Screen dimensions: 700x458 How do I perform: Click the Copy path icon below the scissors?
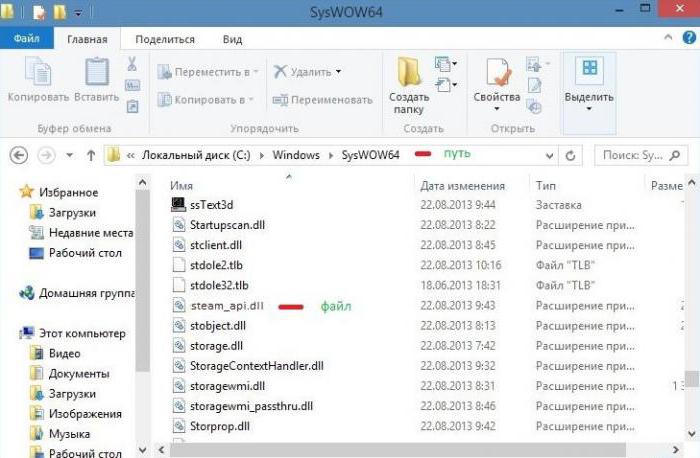point(133,85)
